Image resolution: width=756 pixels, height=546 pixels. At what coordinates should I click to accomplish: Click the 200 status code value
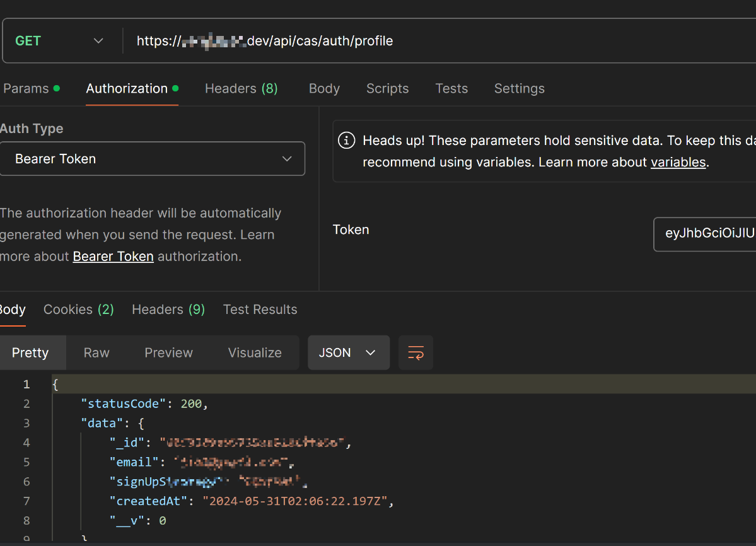pyautogui.click(x=191, y=404)
